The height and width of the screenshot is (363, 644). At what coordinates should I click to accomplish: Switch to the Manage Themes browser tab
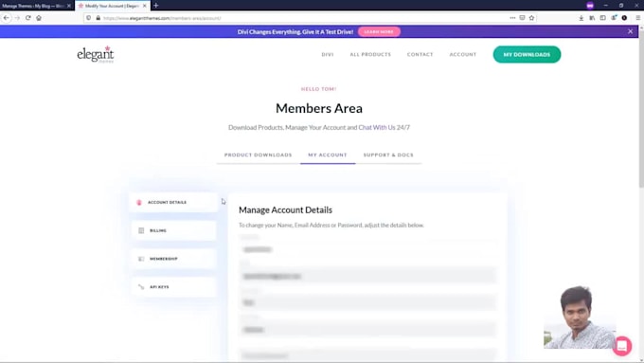tap(36, 6)
